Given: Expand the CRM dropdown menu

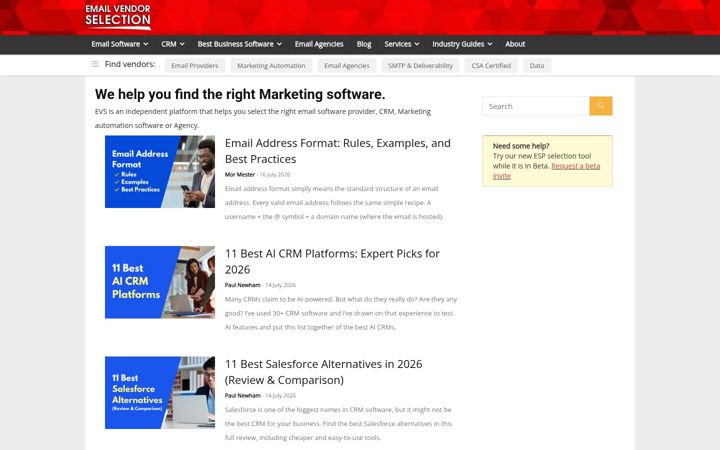Looking at the screenshot, I should (x=173, y=44).
